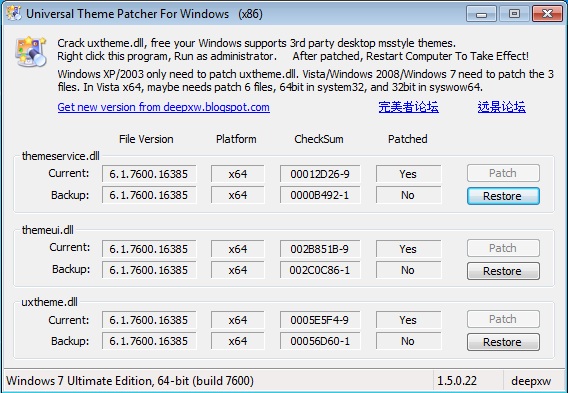Click the themeservice.dll group label

60,156
